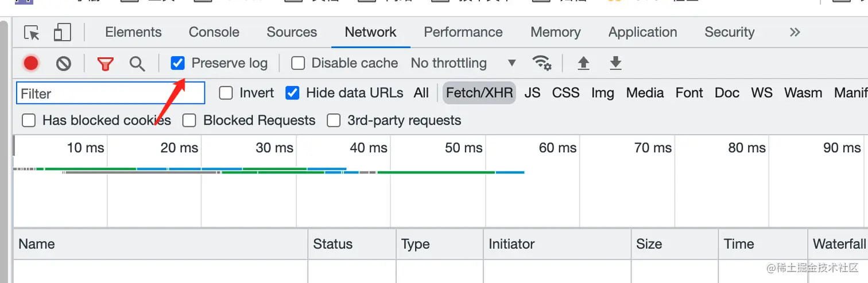Click the inspect element picker icon
This screenshot has width=868, height=283.
pyautogui.click(x=32, y=33)
